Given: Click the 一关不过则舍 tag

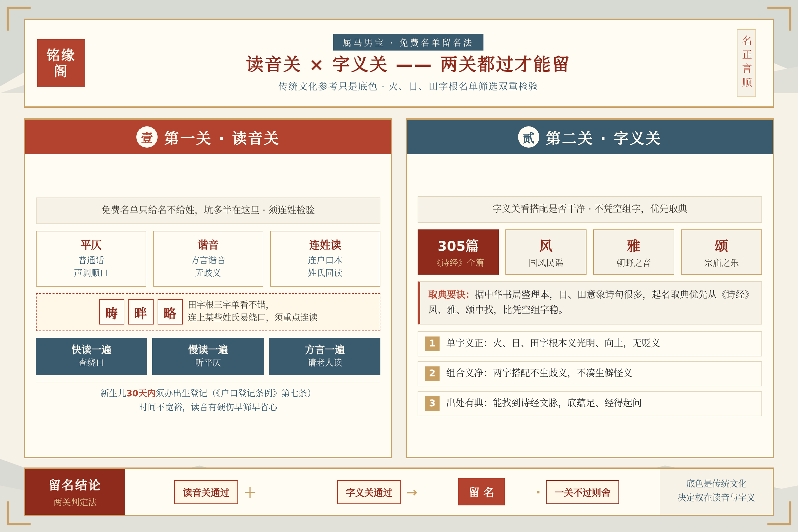Looking at the screenshot, I should (x=582, y=492).
